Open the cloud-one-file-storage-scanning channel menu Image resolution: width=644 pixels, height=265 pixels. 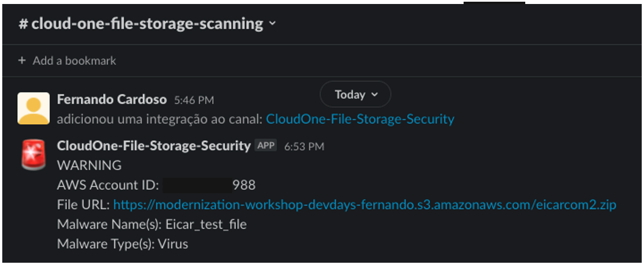[147, 24]
